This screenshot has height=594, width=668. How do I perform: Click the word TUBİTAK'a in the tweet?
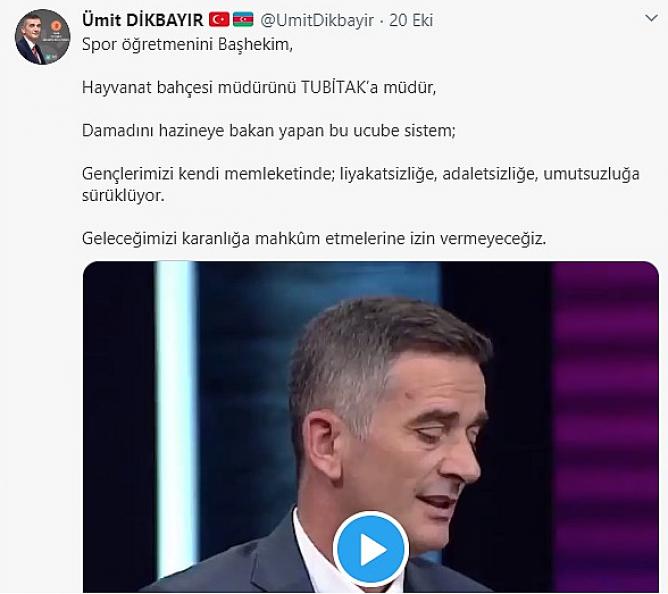(340, 87)
